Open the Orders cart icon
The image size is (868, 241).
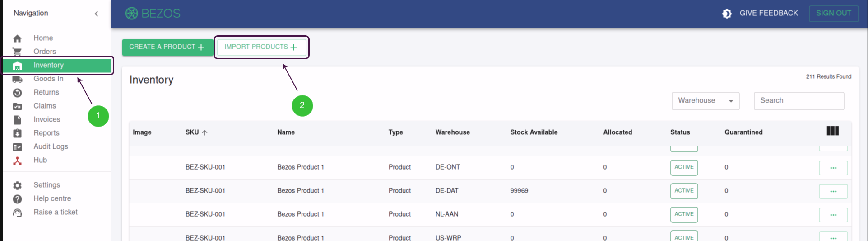tap(17, 52)
